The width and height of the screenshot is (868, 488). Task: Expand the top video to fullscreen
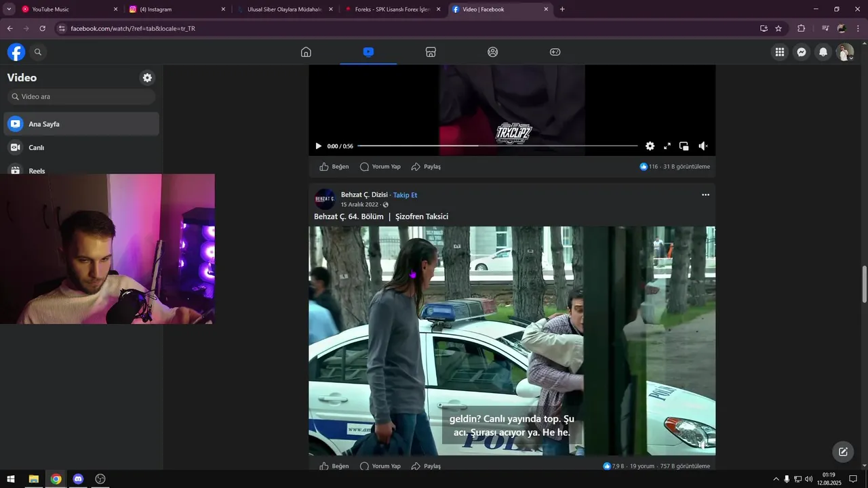click(667, 146)
